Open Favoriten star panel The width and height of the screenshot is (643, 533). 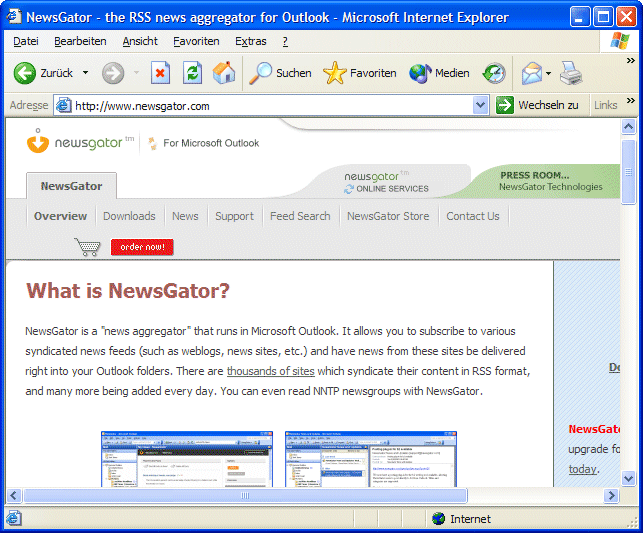(360, 73)
